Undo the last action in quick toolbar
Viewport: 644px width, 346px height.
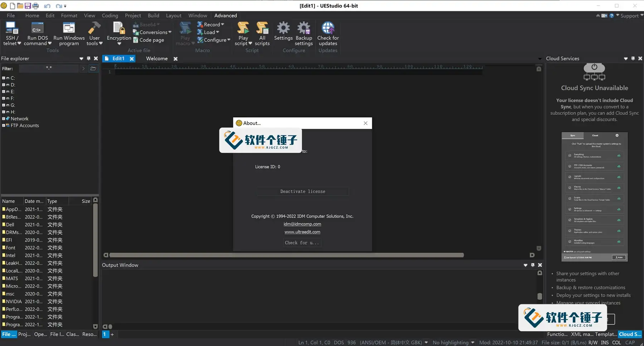click(47, 6)
